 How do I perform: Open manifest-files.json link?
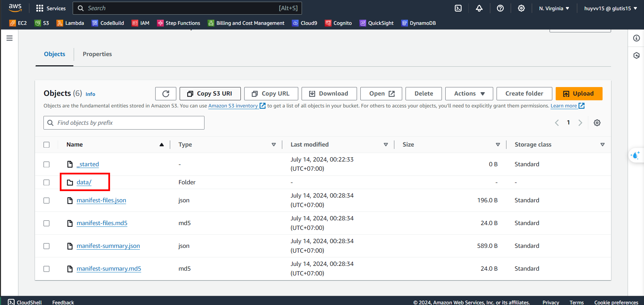[x=101, y=201]
